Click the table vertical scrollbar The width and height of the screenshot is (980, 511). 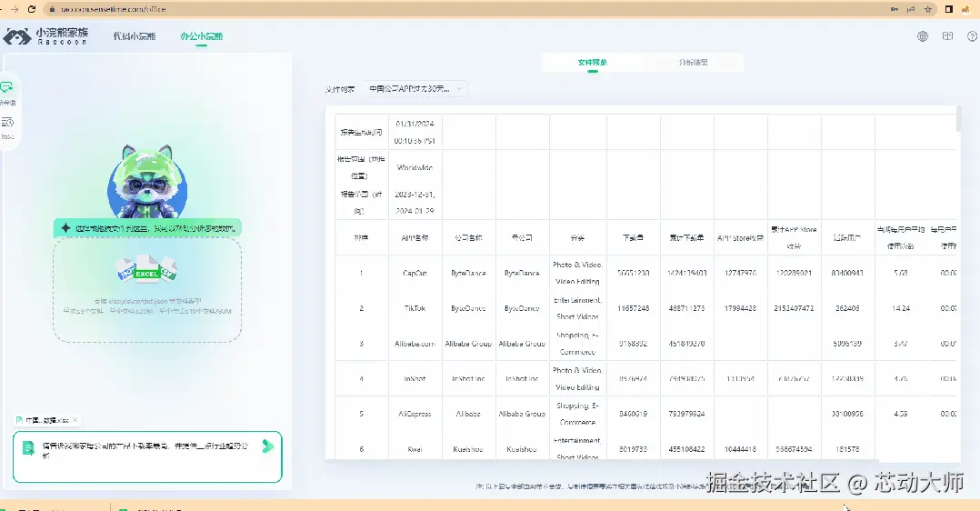[958, 119]
